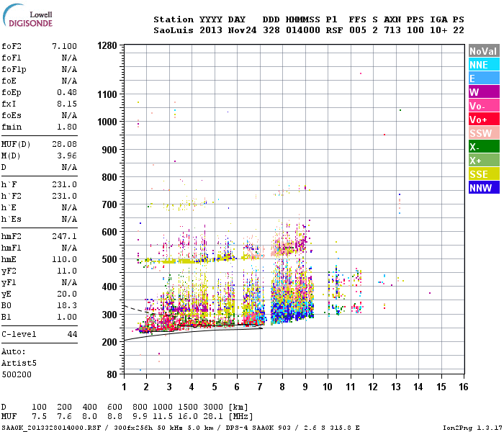504x432 pixels.
Task: Click the B1 value 1.00
Action: [67, 317]
